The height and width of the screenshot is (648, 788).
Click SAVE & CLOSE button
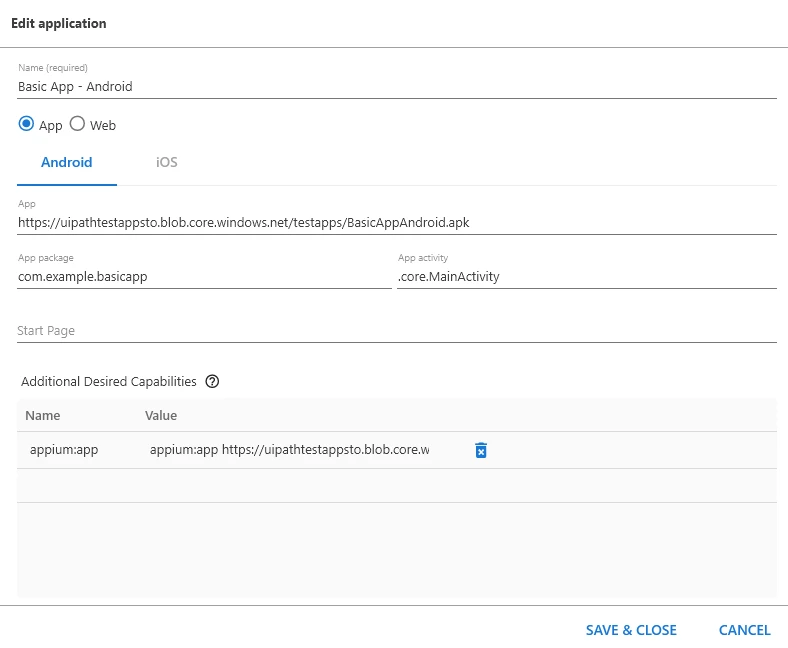tap(631, 630)
